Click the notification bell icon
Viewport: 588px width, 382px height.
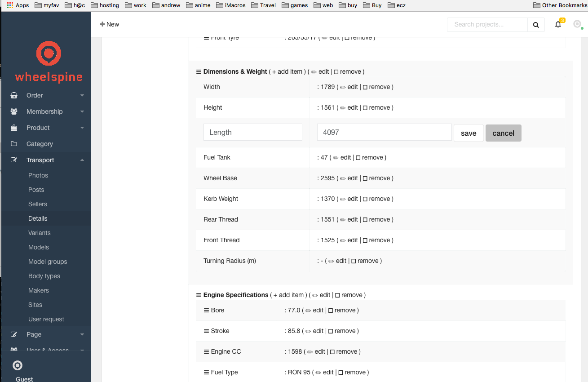coord(558,25)
